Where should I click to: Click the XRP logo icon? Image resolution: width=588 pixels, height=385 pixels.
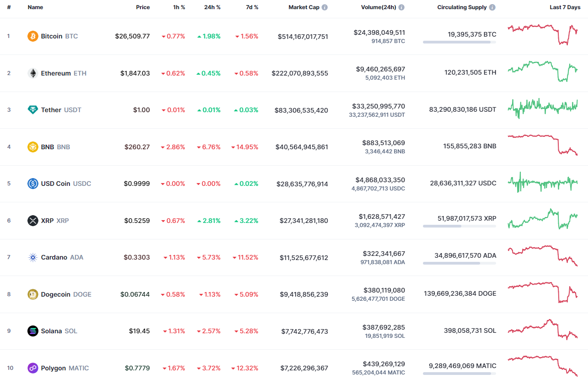coord(32,220)
